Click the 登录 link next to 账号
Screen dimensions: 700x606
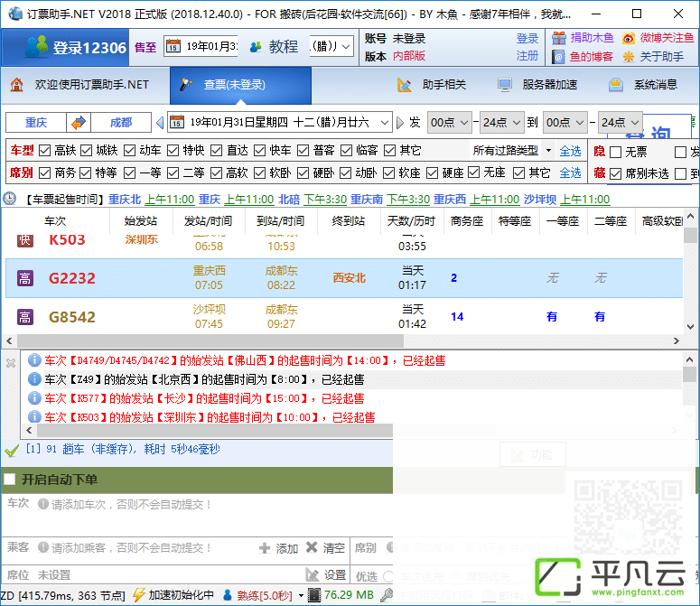pyautogui.click(x=527, y=38)
